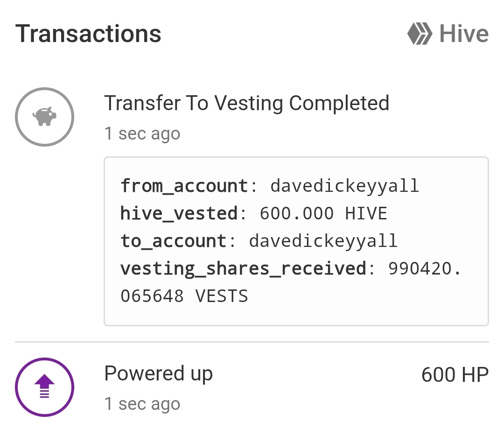The height and width of the screenshot is (429, 504).
Task: Select the to_account value davedickeyyall
Action: pyautogui.click(x=323, y=241)
